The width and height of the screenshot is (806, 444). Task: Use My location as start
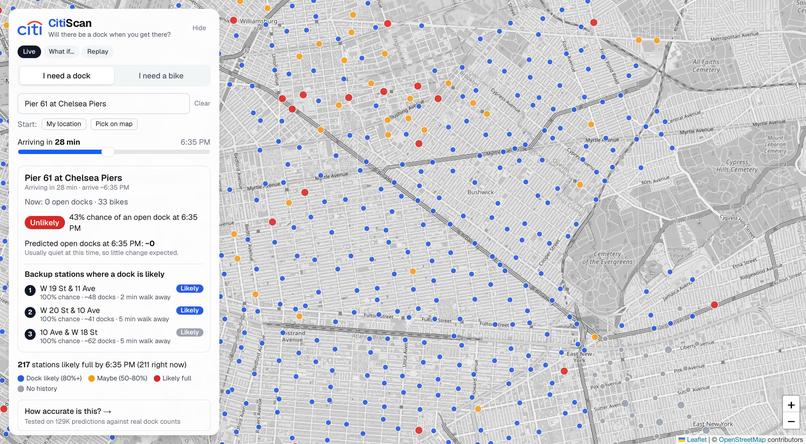(64, 124)
